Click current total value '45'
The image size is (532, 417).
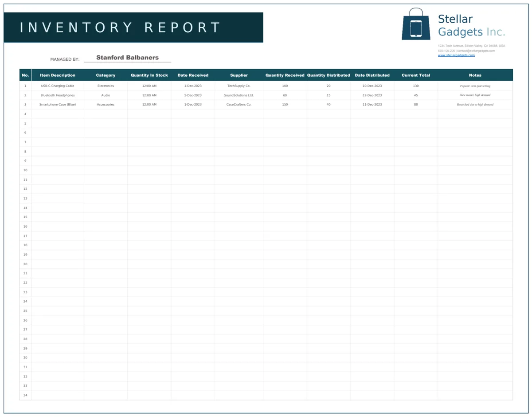click(x=416, y=95)
